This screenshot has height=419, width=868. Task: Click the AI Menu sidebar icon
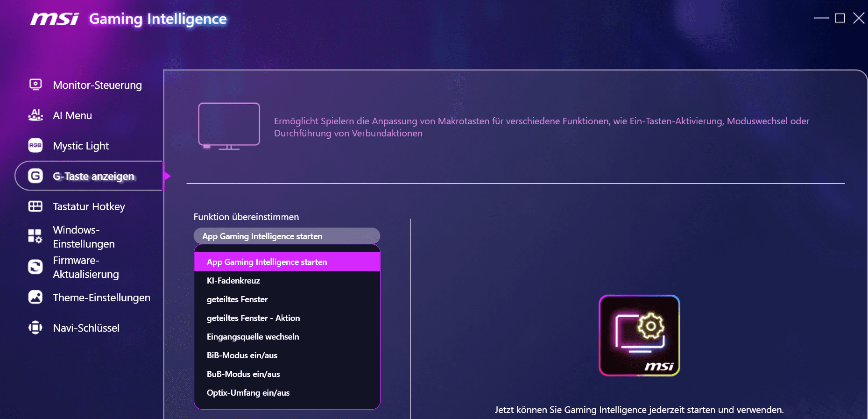[x=35, y=115]
